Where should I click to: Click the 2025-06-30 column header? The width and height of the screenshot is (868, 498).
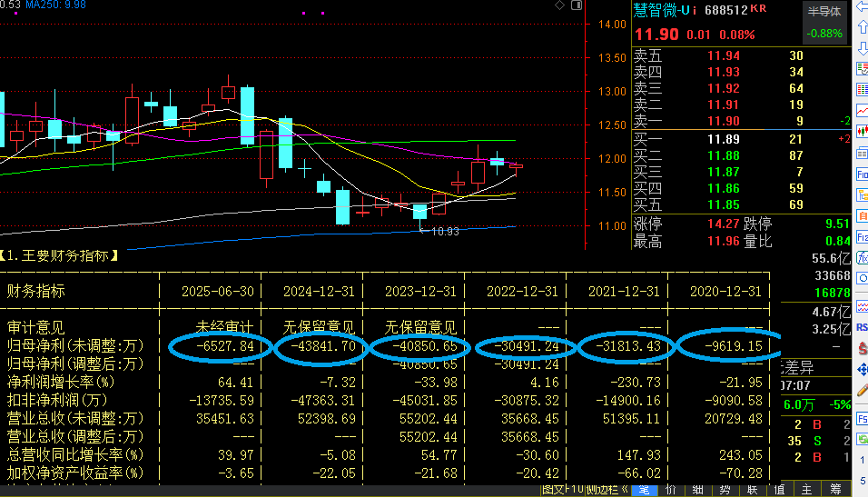point(218,292)
